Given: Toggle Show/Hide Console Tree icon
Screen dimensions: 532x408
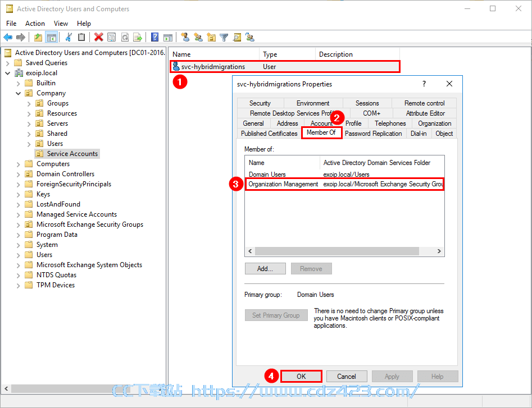Looking at the screenshot, I should click(x=52, y=37).
